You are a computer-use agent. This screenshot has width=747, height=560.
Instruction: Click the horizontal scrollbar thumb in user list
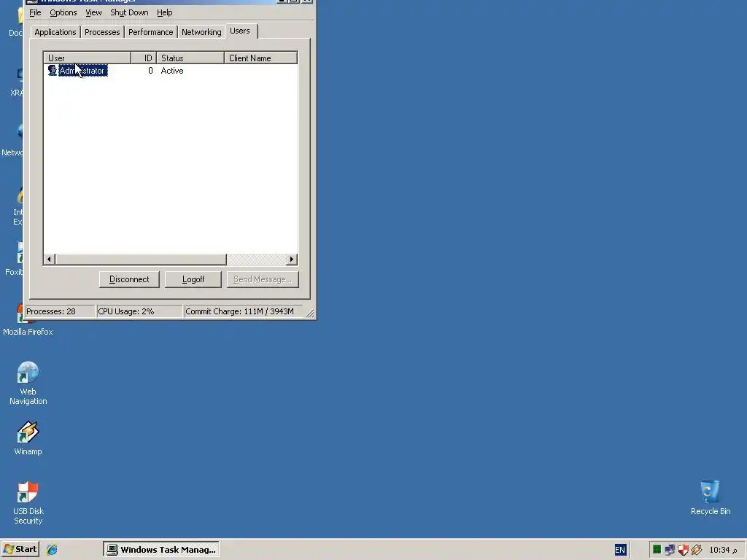(x=141, y=260)
